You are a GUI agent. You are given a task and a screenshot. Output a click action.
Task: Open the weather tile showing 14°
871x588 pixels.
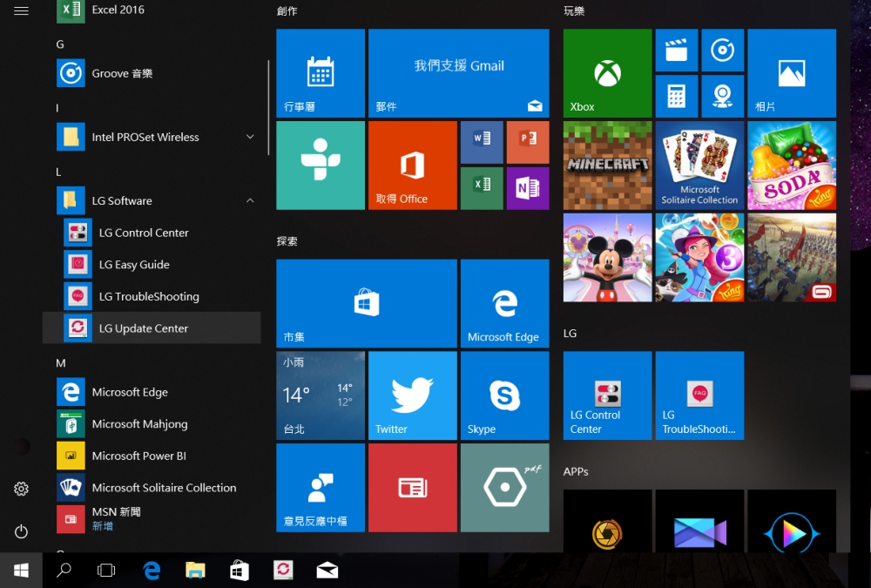[321, 395]
